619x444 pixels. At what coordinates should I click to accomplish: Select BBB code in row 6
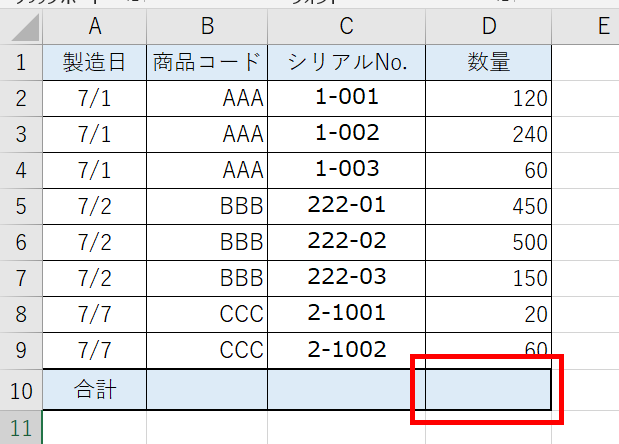pyautogui.click(x=207, y=242)
